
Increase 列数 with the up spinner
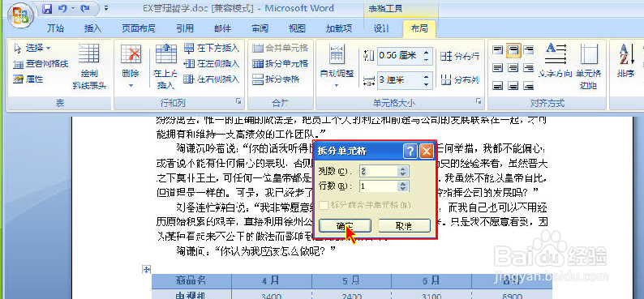tap(403, 169)
